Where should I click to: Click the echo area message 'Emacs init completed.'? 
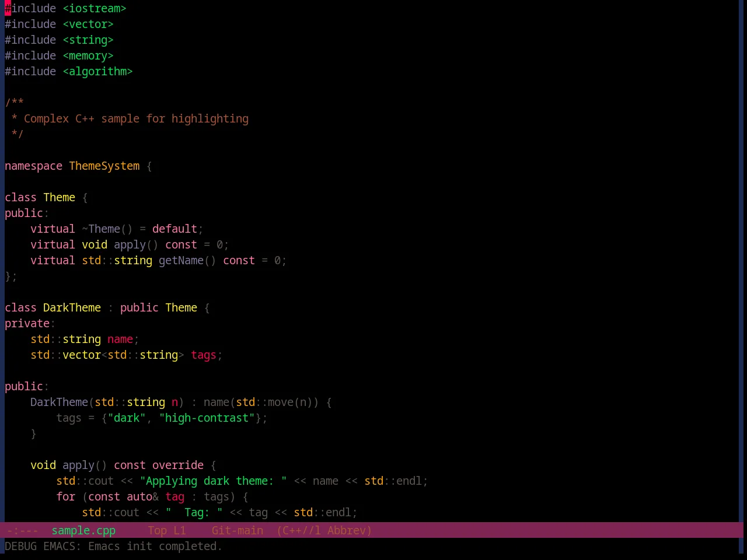(155, 546)
